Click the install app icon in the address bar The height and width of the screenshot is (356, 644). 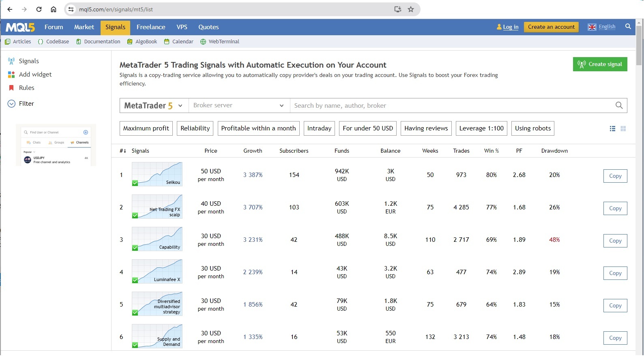point(398,9)
